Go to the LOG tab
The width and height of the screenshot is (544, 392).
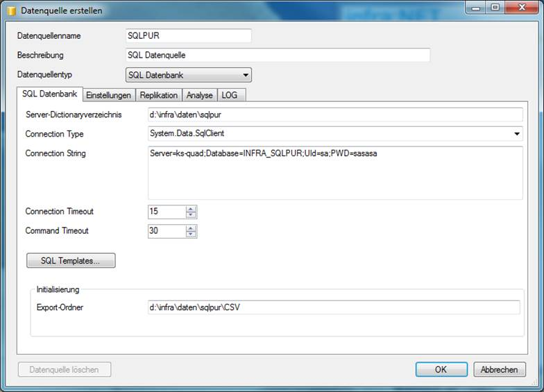click(x=230, y=95)
